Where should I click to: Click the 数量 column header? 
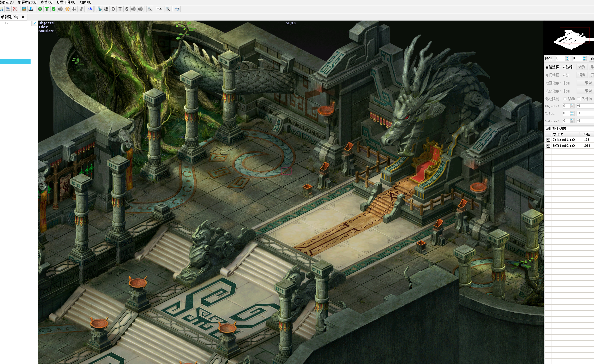pyautogui.click(x=587, y=134)
